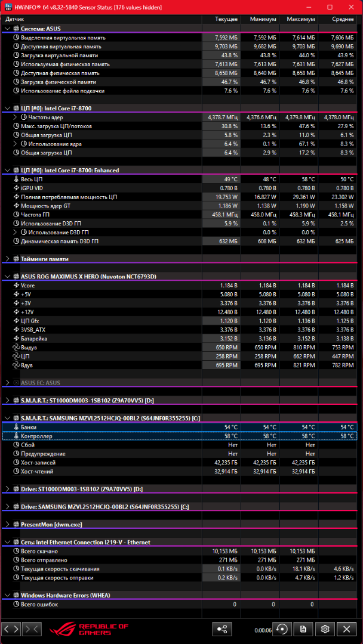363x644 pixels.
Task: Click the expand columns arrows button
Action: 11,628
